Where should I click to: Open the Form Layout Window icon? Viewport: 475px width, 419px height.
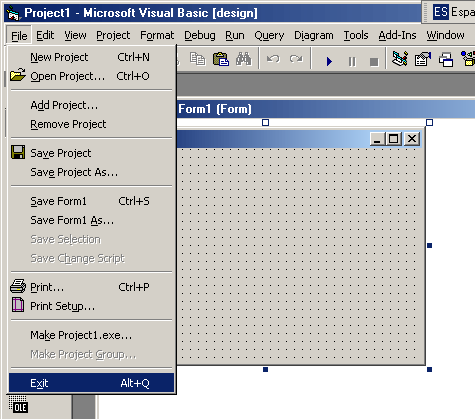point(446,60)
